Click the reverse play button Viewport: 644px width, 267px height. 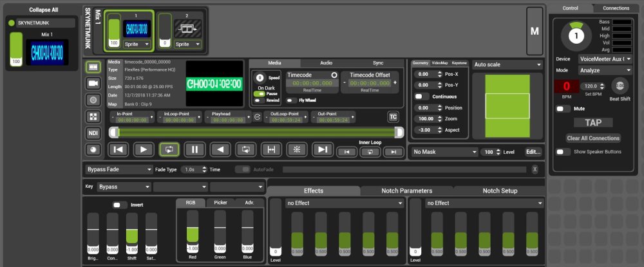[x=220, y=150]
